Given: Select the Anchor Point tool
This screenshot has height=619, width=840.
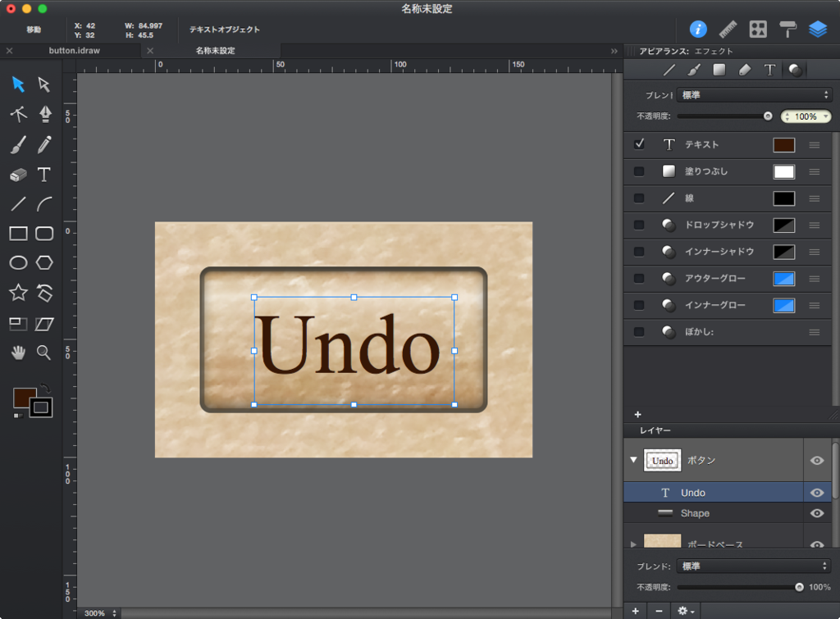Looking at the screenshot, I should tap(18, 113).
